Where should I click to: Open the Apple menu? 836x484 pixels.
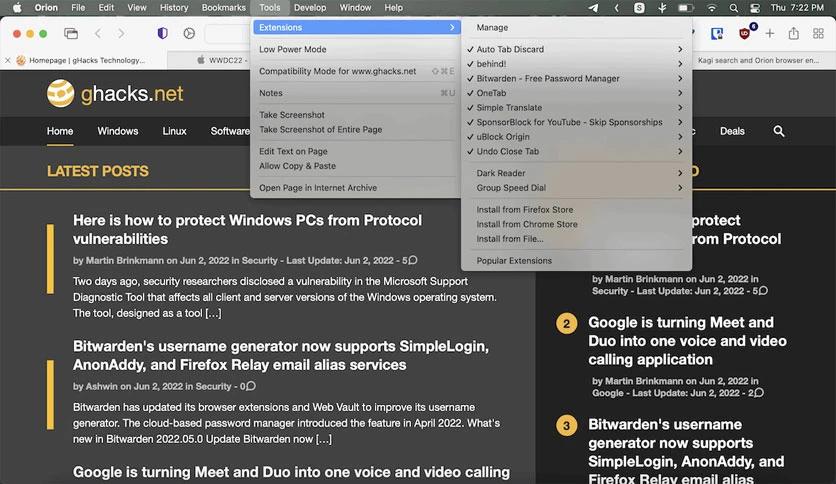click(x=17, y=7)
